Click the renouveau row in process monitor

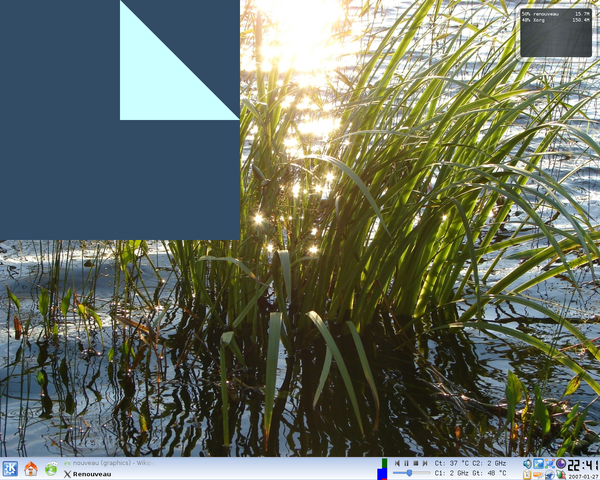pyautogui.click(x=555, y=14)
